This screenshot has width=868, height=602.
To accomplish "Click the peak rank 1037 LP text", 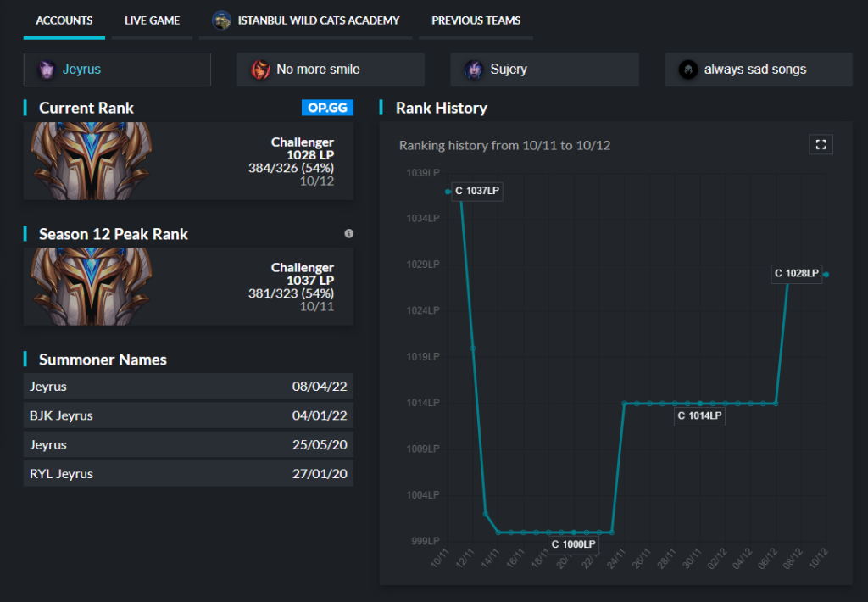I will point(310,281).
